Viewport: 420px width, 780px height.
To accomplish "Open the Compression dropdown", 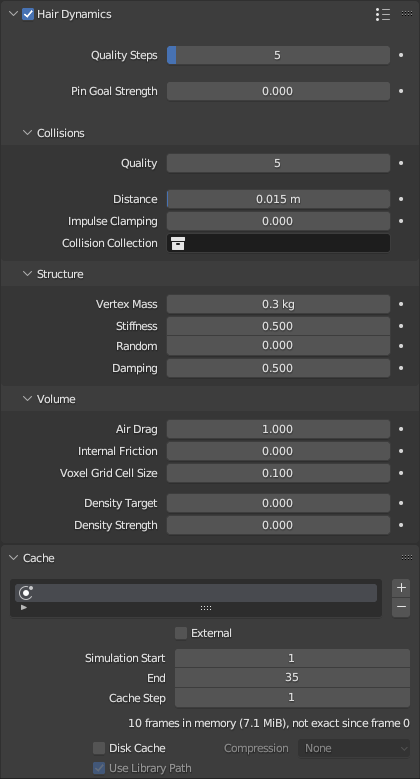I will [354, 748].
